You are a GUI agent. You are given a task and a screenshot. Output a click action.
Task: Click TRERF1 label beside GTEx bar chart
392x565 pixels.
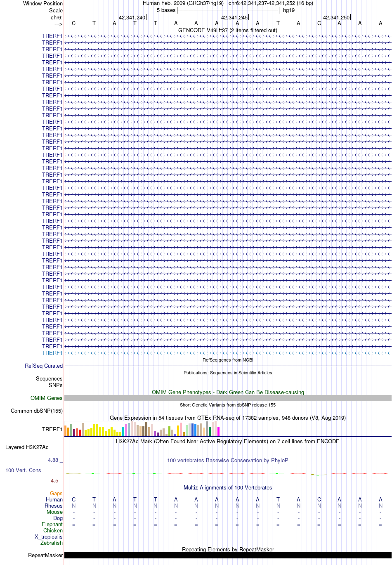click(52, 429)
